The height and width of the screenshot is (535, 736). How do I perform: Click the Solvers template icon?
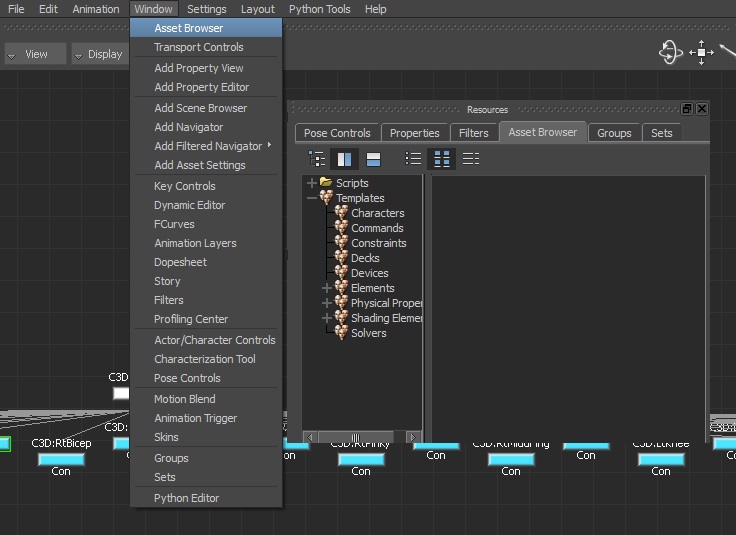pos(341,333)
